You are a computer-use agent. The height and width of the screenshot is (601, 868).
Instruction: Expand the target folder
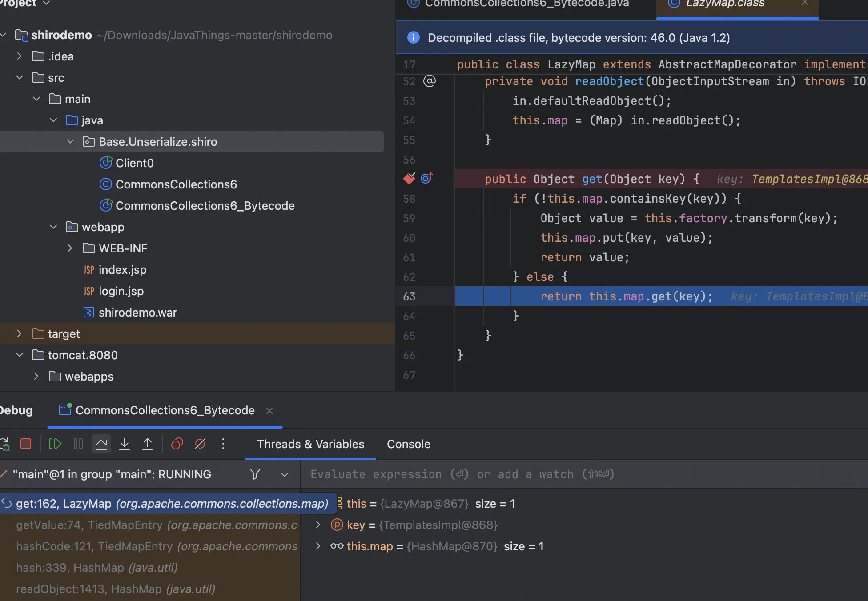[x=19, y=334]
